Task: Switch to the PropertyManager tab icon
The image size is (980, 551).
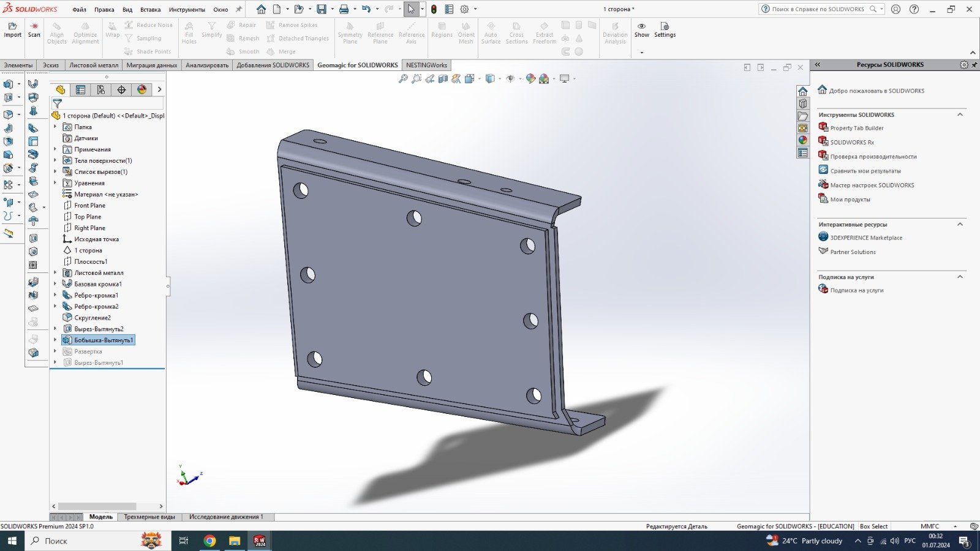Action: pos(80,89)
